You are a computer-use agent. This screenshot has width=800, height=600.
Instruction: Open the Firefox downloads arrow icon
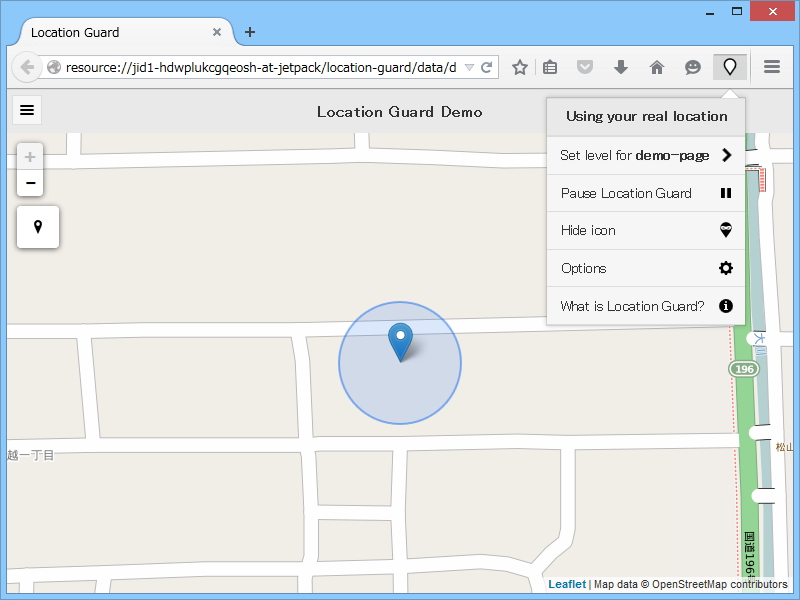pos(621,67)
